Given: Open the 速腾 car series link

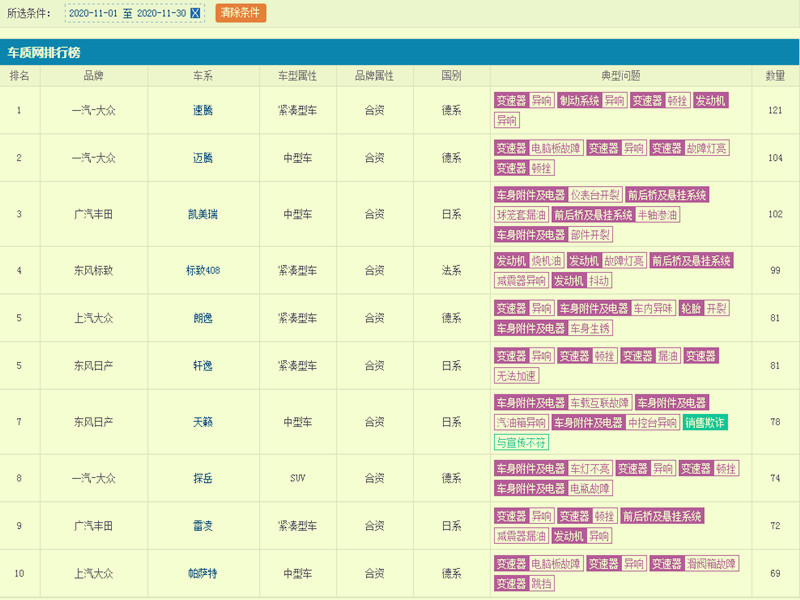Looking at the screenshot, I should 203,110.
